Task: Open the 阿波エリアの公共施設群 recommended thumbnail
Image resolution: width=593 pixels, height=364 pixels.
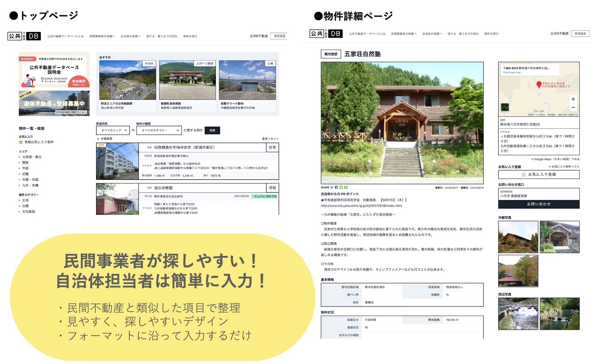Action: pos(128,80)
